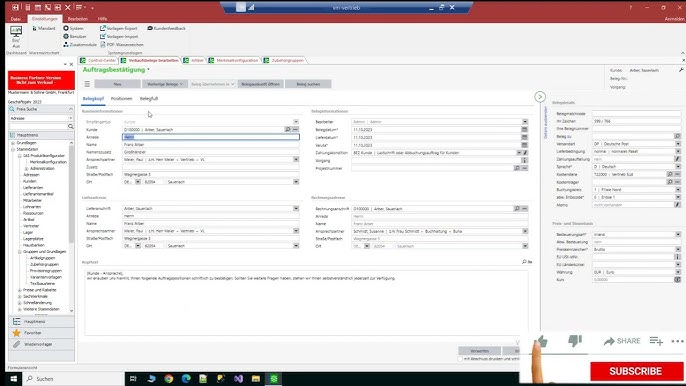The image size is (686, 386).
Task: Click the edit pencil for Zahlungsaufteilung
Action: (677, 159)
